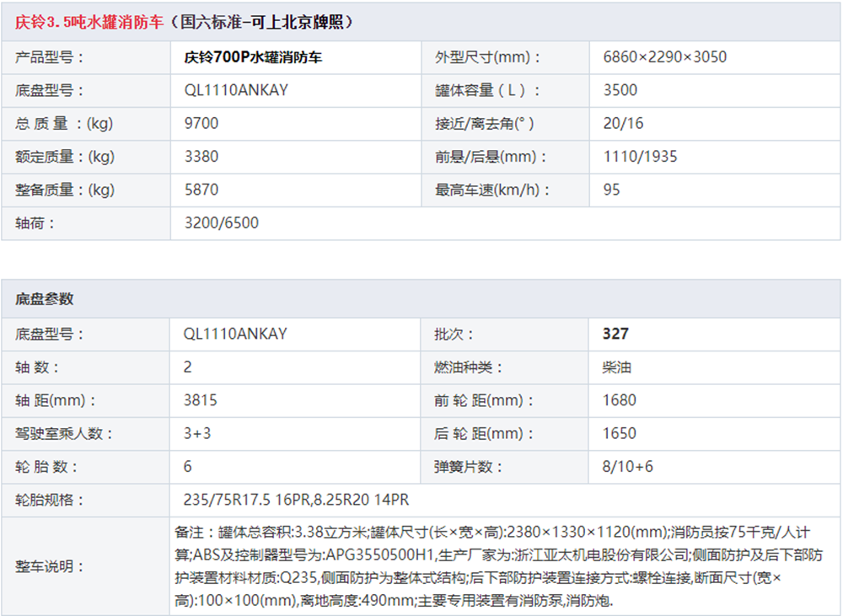Click max speed value 95
Viewport: 843px width, 616px height.
tap(611, 190)
